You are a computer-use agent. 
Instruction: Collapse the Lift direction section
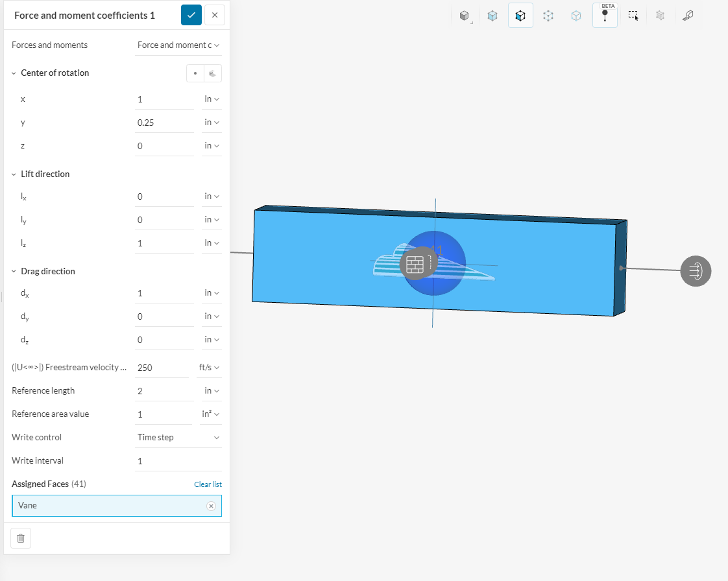14,174
